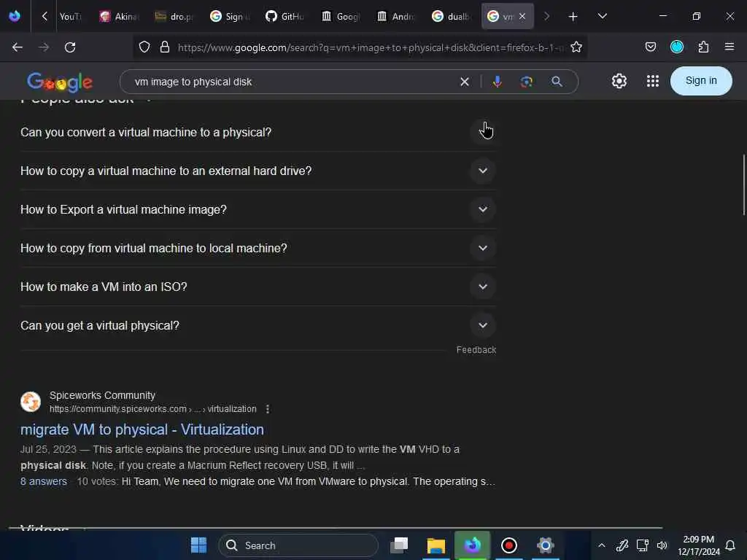Open Windows Start menu
Image resolution: width=747 pixels, height=560 pixels.
(x=198, y=545)
